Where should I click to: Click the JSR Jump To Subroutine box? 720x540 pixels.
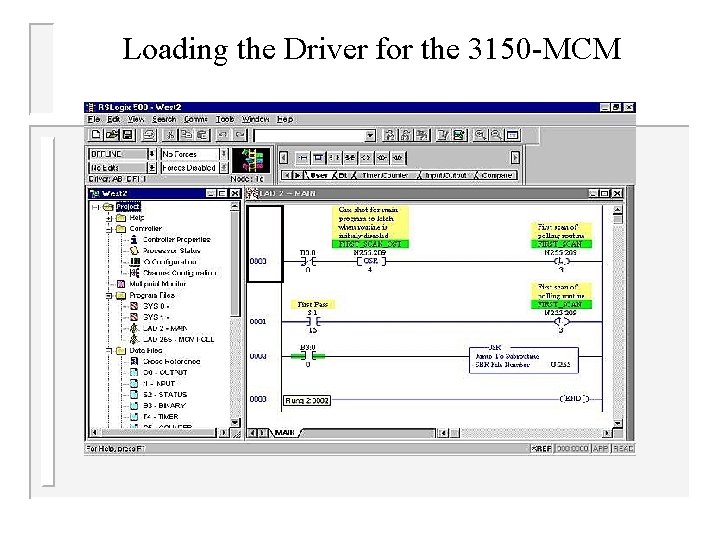[523, 360]
